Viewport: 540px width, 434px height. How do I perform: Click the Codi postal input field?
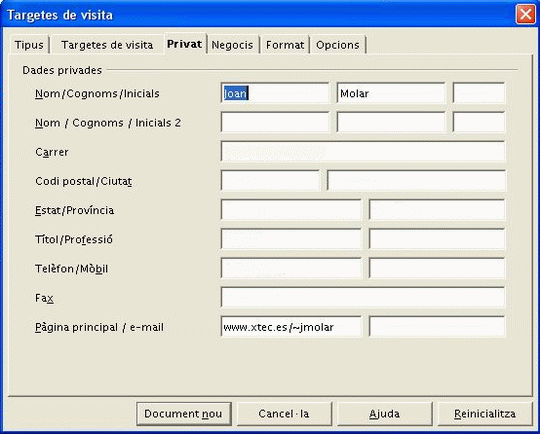(x=270, y=180)
